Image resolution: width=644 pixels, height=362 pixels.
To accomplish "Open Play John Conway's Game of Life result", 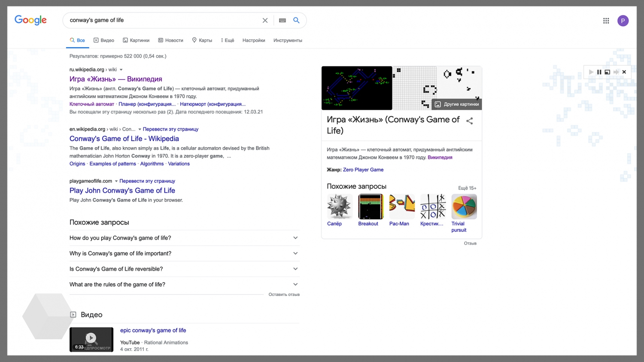I will [122, 190].
